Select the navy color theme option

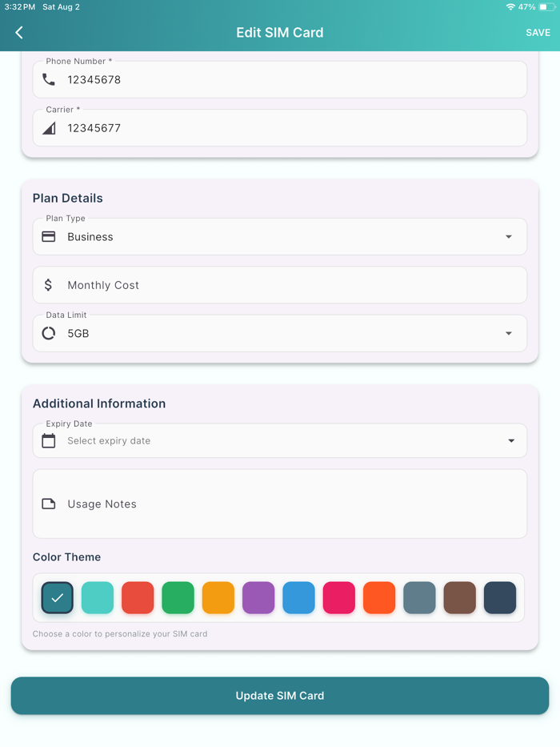[x=500, y=597]
